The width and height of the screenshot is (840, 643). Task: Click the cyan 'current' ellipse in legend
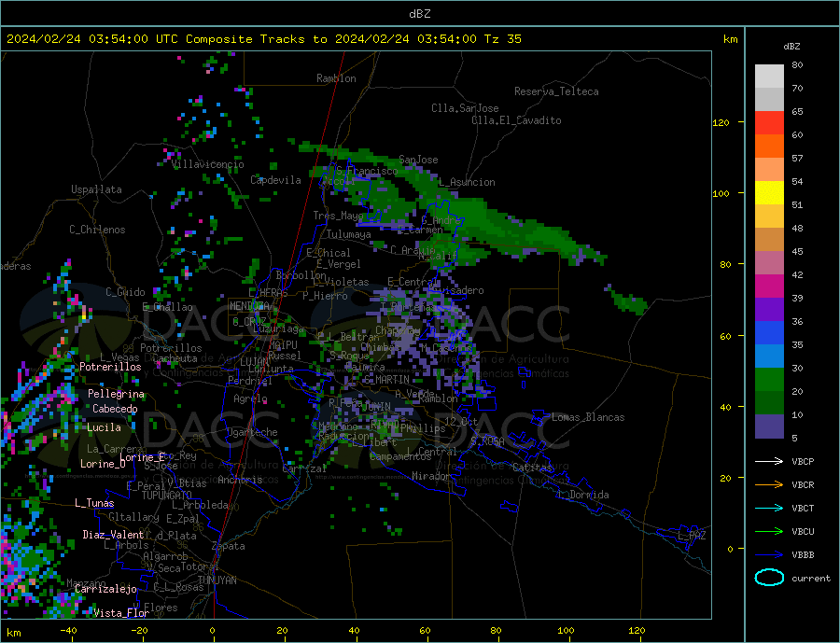(769, 578)
